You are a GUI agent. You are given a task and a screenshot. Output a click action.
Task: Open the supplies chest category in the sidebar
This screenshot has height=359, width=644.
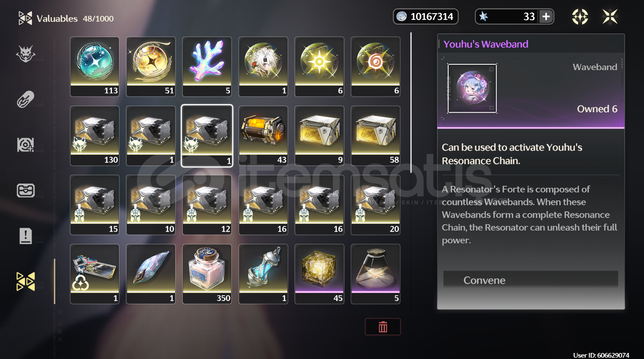click(26, 190)
